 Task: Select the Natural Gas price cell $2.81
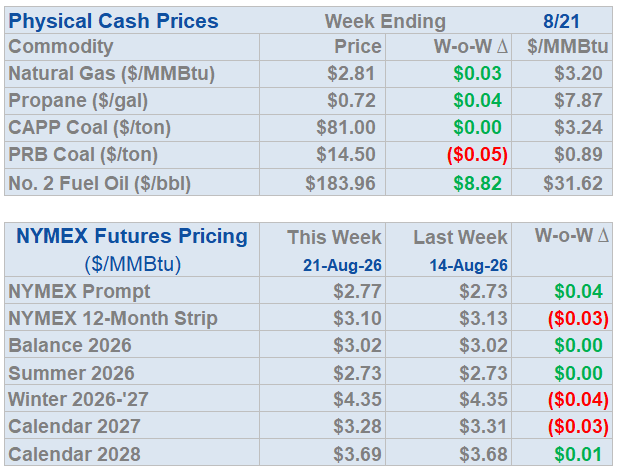351,74
